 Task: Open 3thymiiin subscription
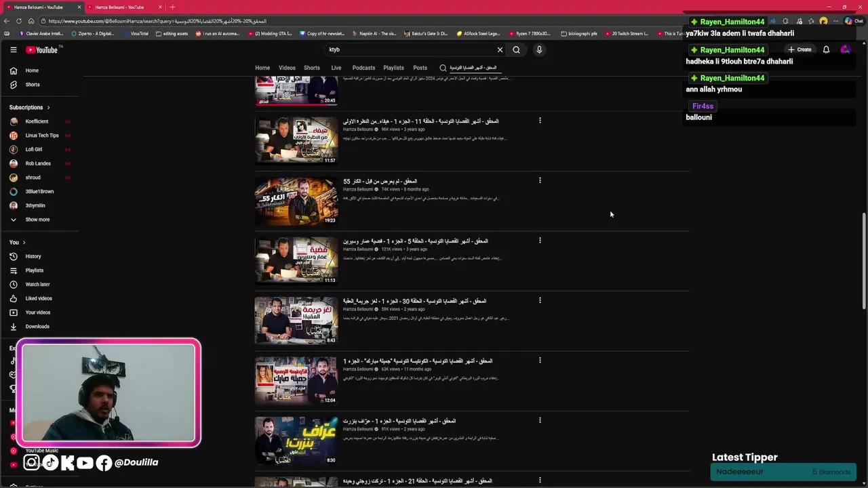pos(35,205)
